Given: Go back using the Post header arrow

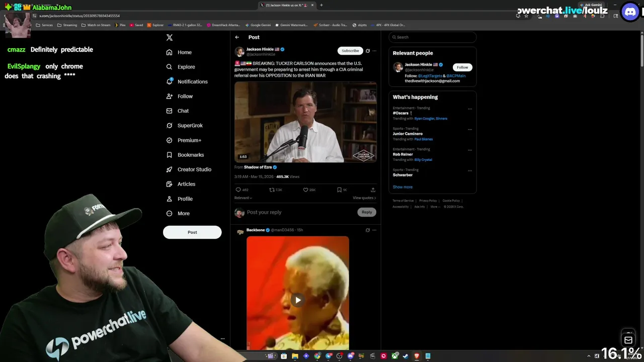Looking at the screenshot, I should 237,37.
